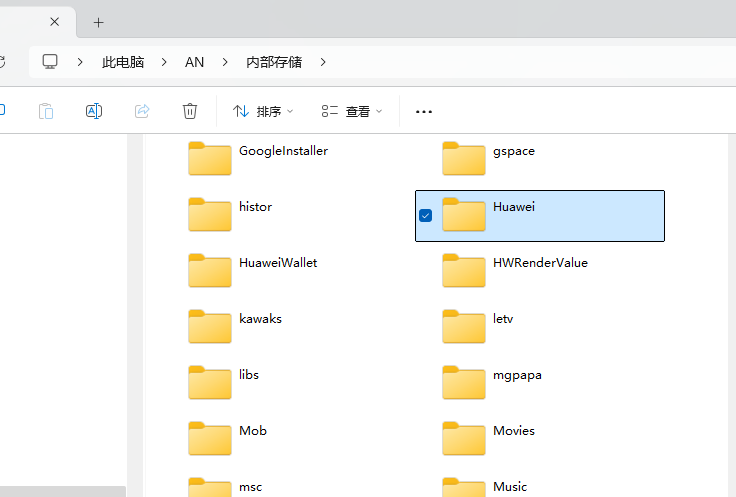The width and height of the screenshot is (736, 497).
Task: Select the histor folder icon
Action: pos(210,214)
